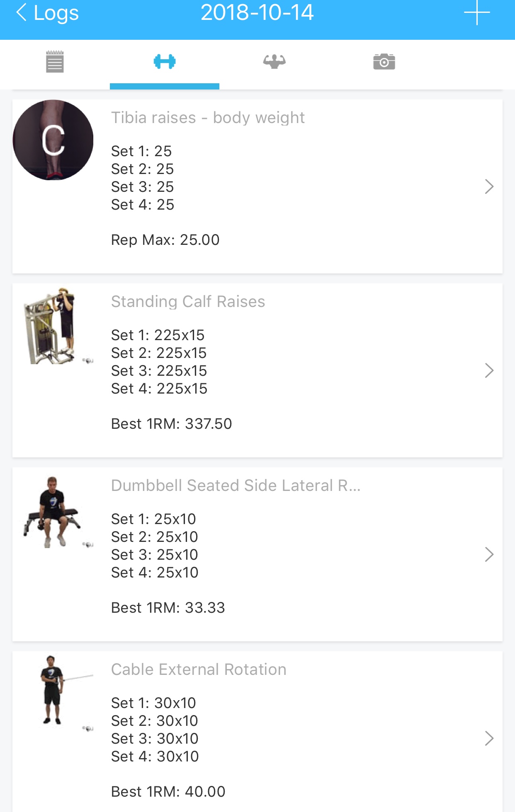Screen dimensions: 515x812
Task: Open Standing Calf Raises exercise title
Action: [188, 302]
